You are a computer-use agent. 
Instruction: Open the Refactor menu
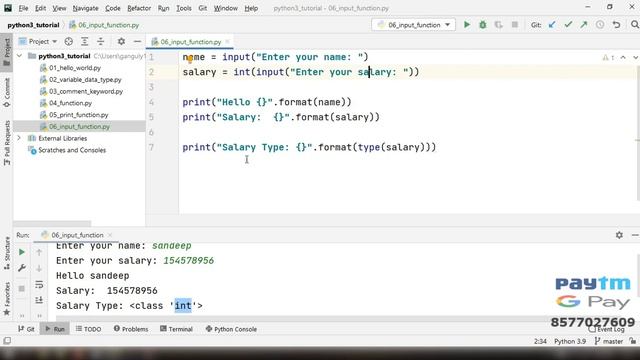point(139,8)
